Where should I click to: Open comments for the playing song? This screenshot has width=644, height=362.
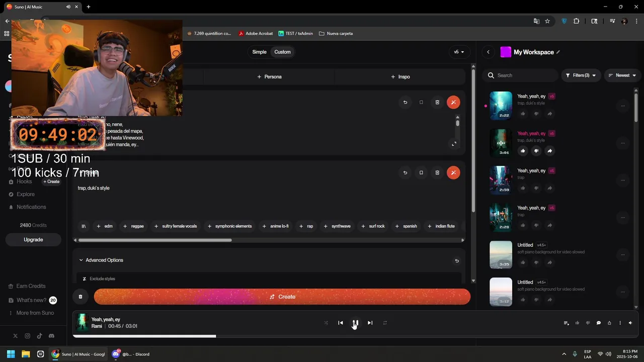click(x=599, y=323)
